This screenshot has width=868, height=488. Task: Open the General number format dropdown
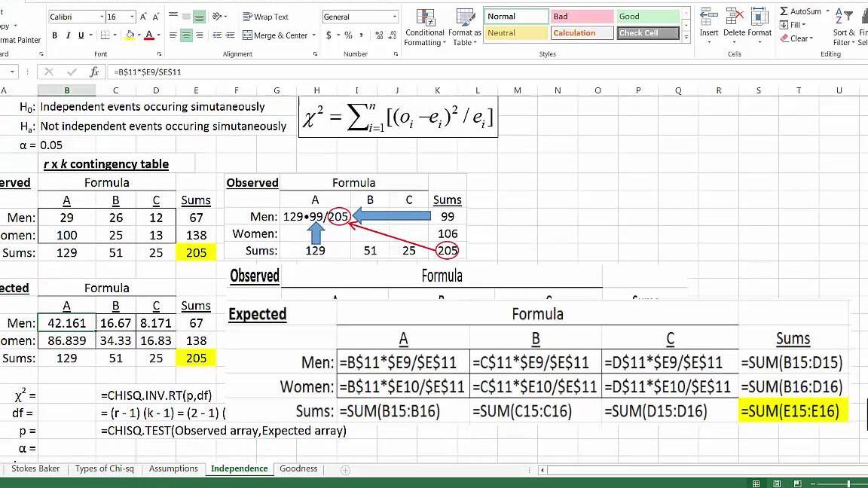(x=396, y=16)
